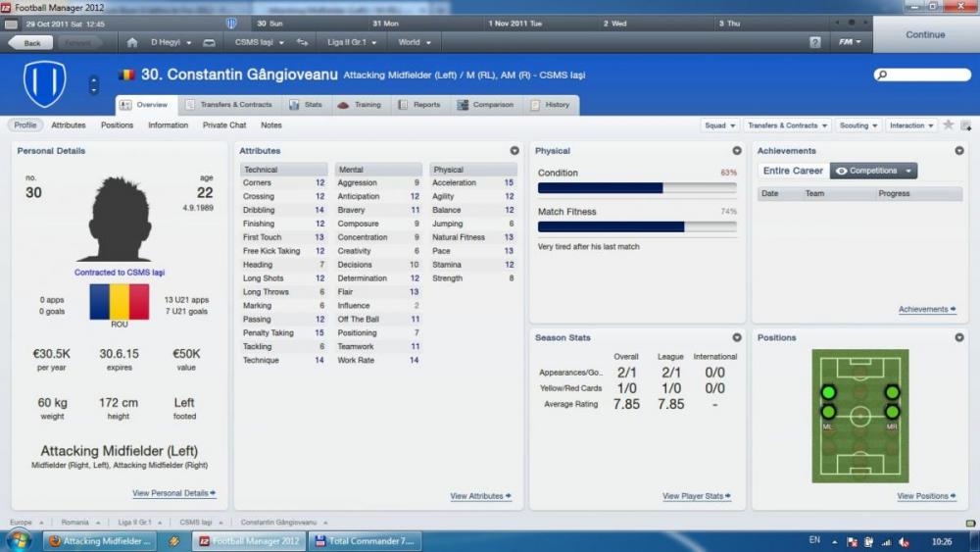Open the Private Chat sub-view
980x552 pixels.
coord(224,125)
